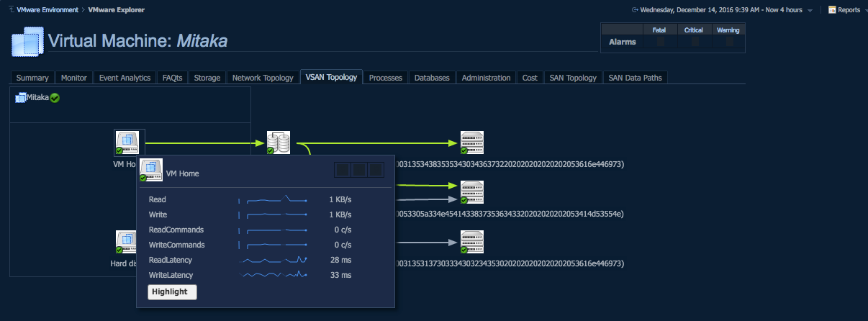Open the SAN Data Paths tab
Viewport: 868px width, 321px height.
636,78
